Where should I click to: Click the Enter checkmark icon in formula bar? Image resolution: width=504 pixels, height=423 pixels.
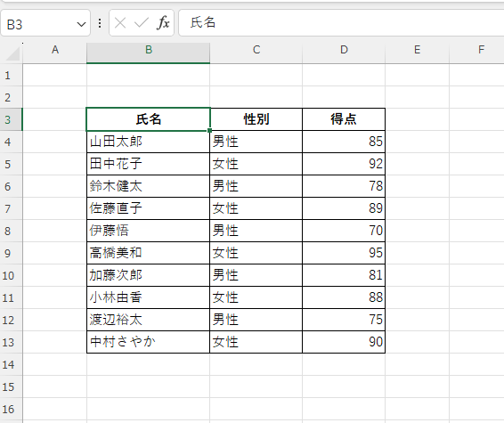click(141, 23)
